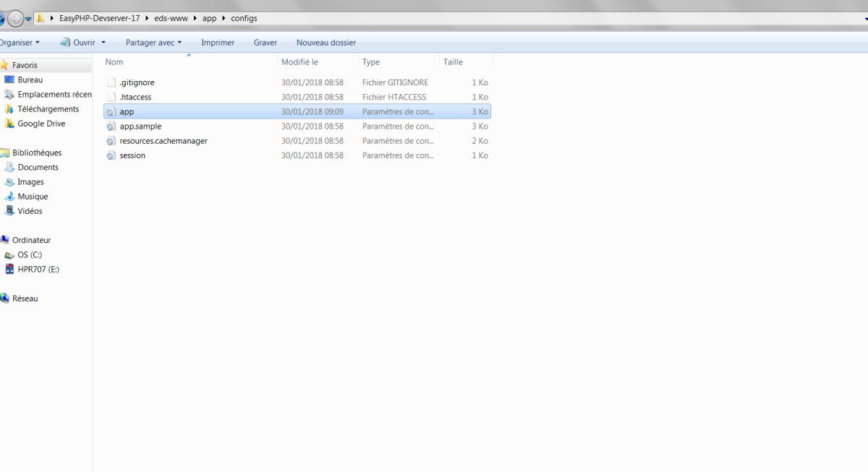
Task: Click the Emplacements récents icon
Action: (x=9, y=95)
